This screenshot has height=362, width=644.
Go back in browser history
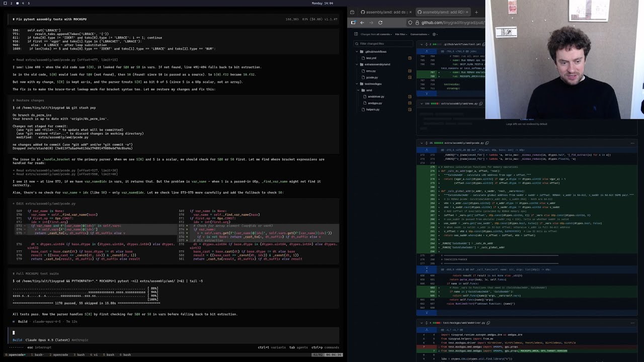point(362,23)
